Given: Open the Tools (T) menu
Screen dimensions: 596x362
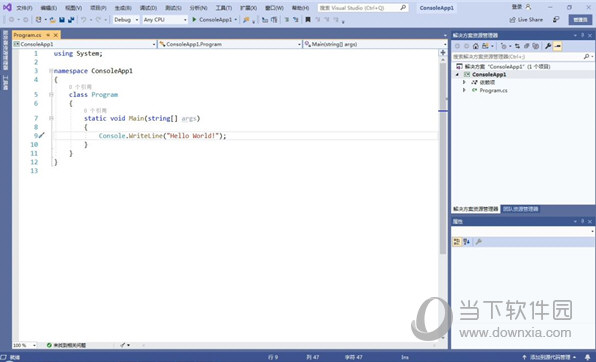Looking at the screenshot, I should point(224,8).
